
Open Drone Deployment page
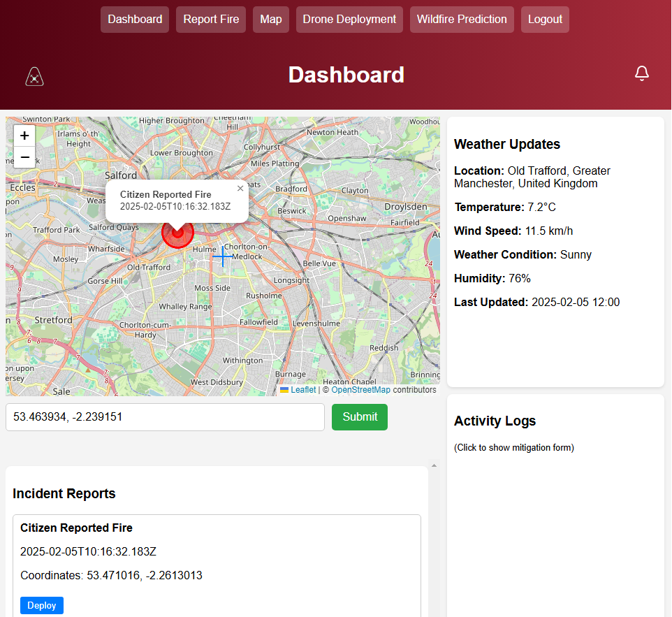coord(349,20)
